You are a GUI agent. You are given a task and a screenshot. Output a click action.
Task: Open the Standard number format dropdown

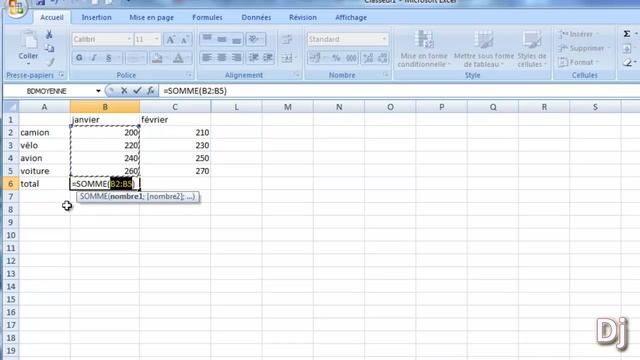click(384, 39)
